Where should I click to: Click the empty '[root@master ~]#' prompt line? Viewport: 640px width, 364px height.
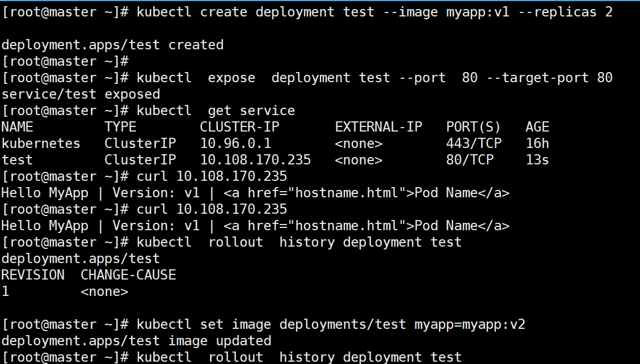[x=65, y=61]
